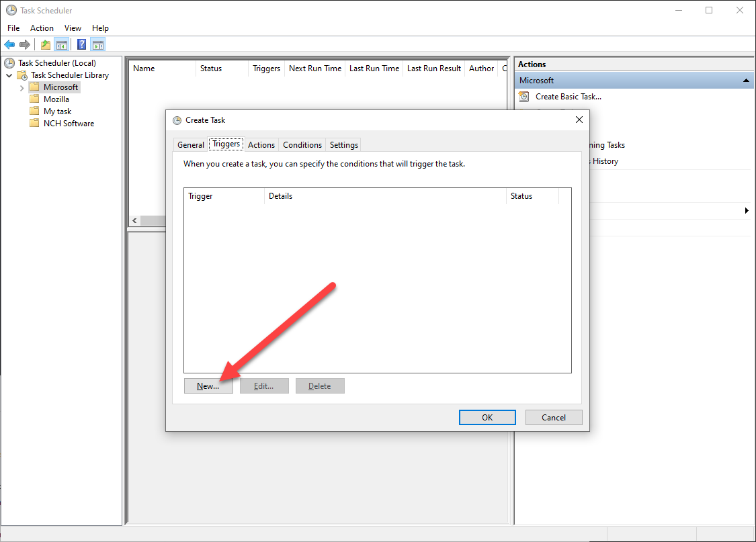The image size is (756, 542).
Task: Click the Create Basic Task icon in Actions
Action: [x=523, y=97]
